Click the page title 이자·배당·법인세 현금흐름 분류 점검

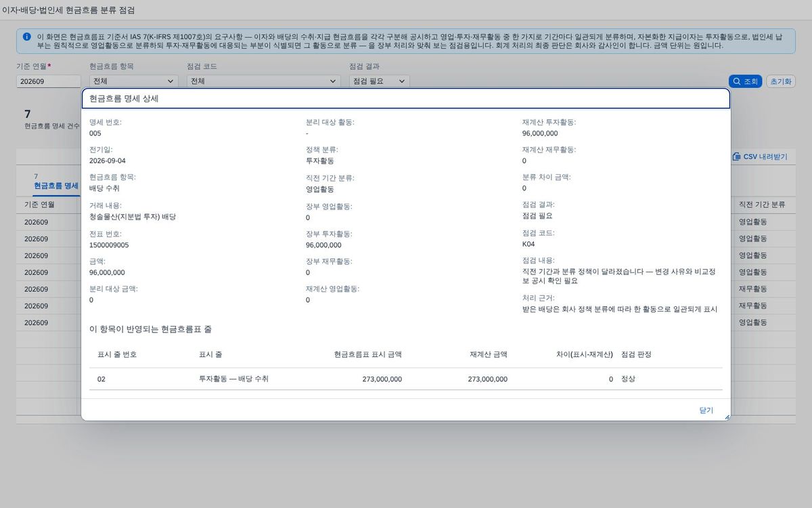click(69, 10)
